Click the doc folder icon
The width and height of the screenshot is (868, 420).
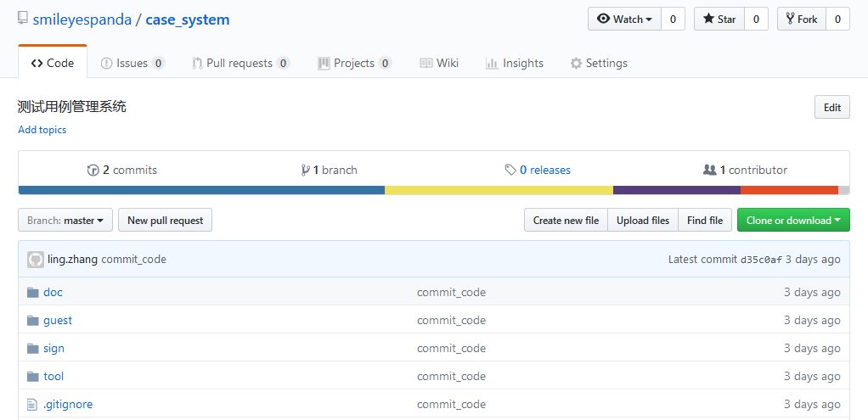33,292
